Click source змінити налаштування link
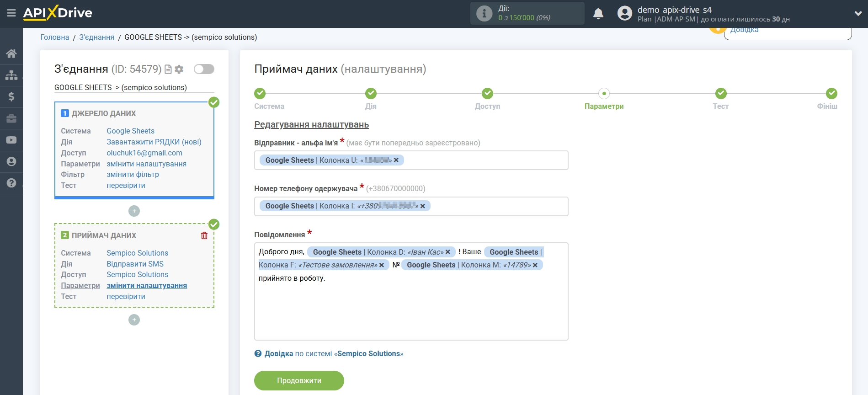868x395 pixels. [x=146, y=164]
